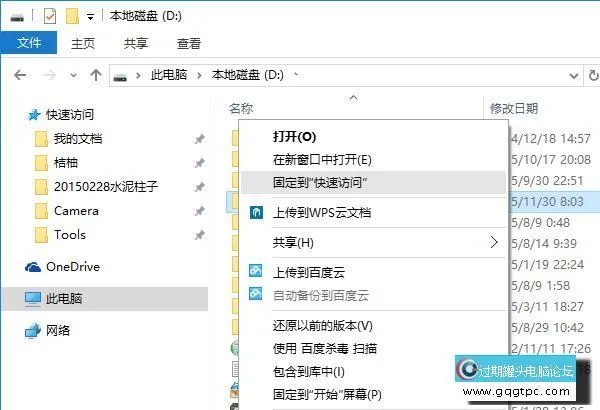The height and width of the screenshot is (410, 600).
Task: Click the pin icon next to 桔柚
Action: (199, 163)
